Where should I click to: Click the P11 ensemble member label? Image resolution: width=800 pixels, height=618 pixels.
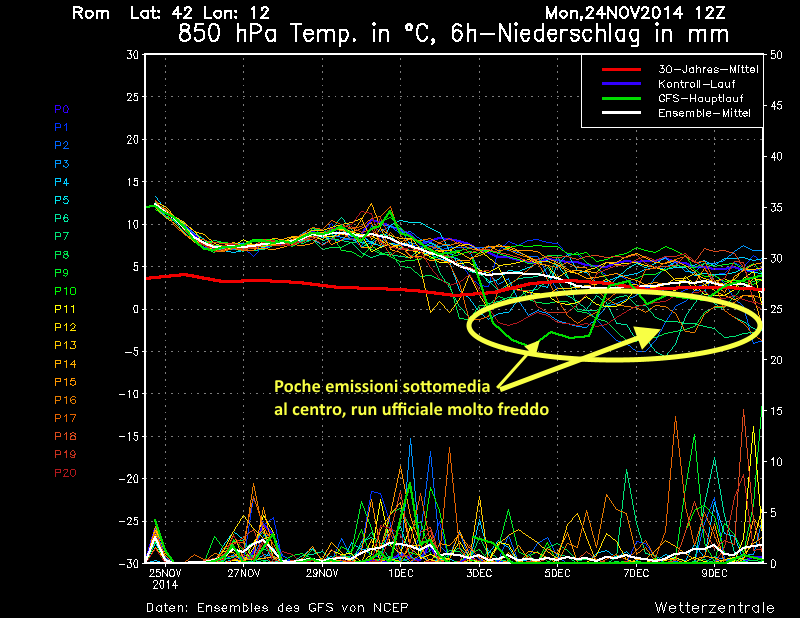coord(65,309)
